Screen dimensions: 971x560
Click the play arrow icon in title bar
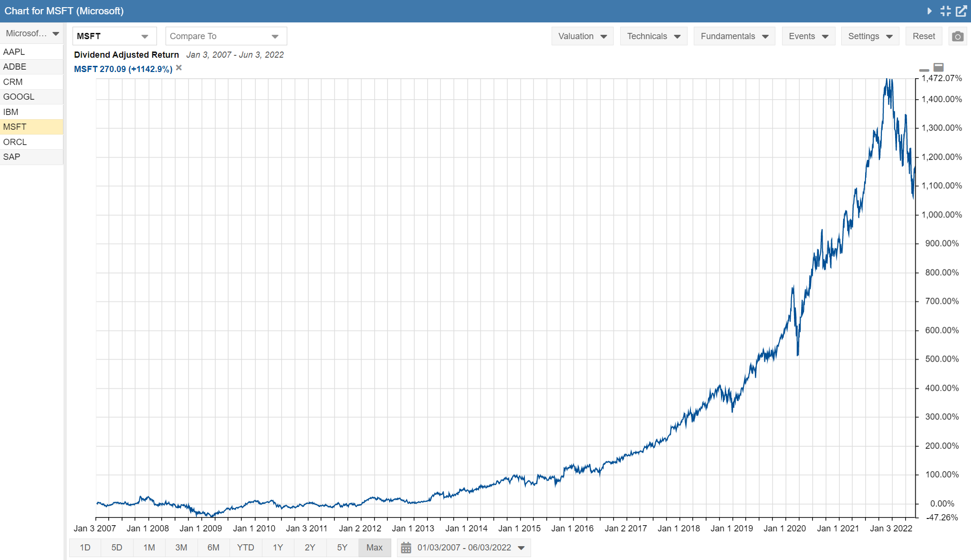pos(929,11)
